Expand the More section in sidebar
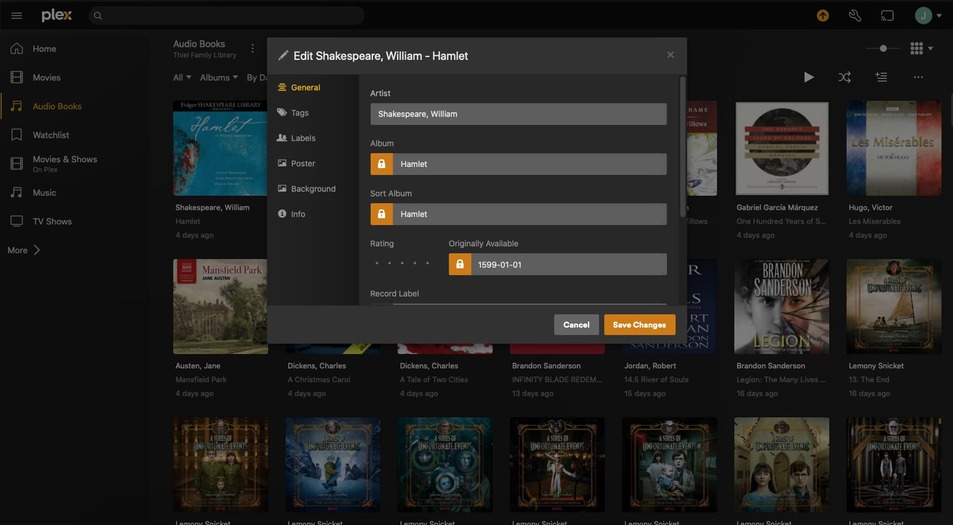The height and width of the screenshot is (525, 953). click(24, 250)
